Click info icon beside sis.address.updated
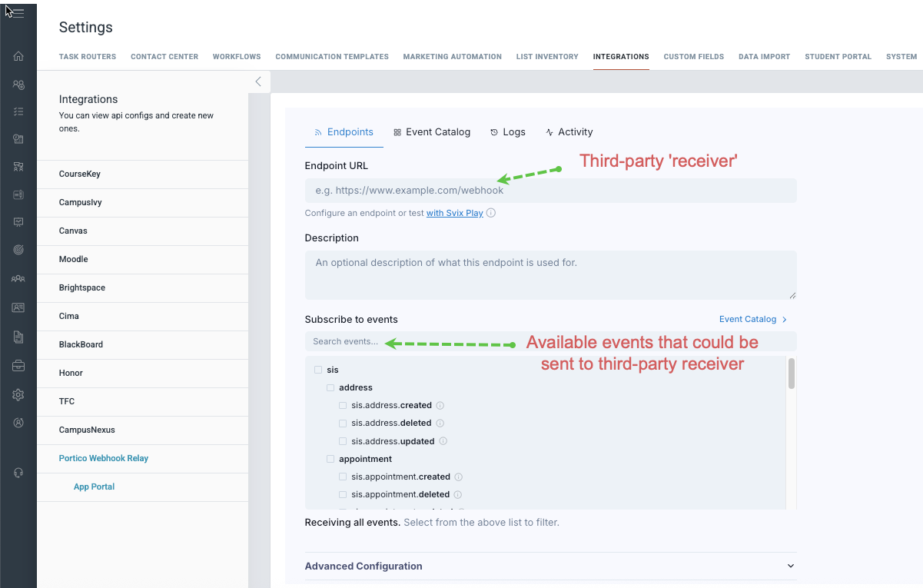923x588 pixels. 443,441
